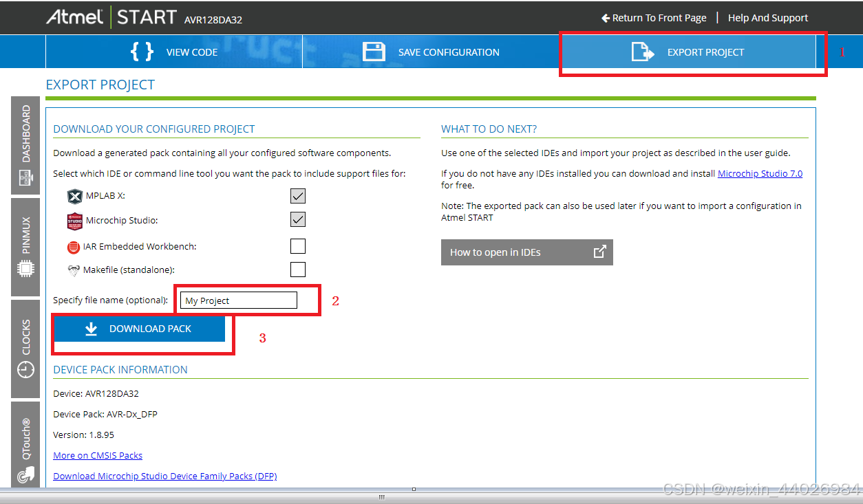Click the Pinmux chip icon
The height and width of the screenshot is (504, 863).
tap(25, 268)
